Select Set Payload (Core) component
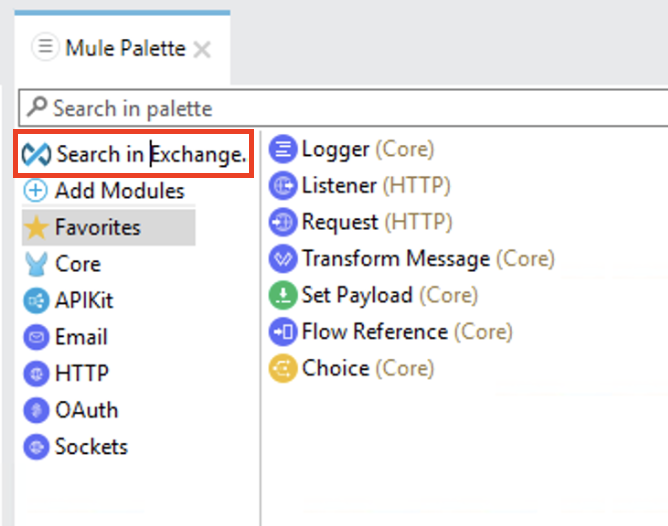668x526 pixels. point(374,295)
